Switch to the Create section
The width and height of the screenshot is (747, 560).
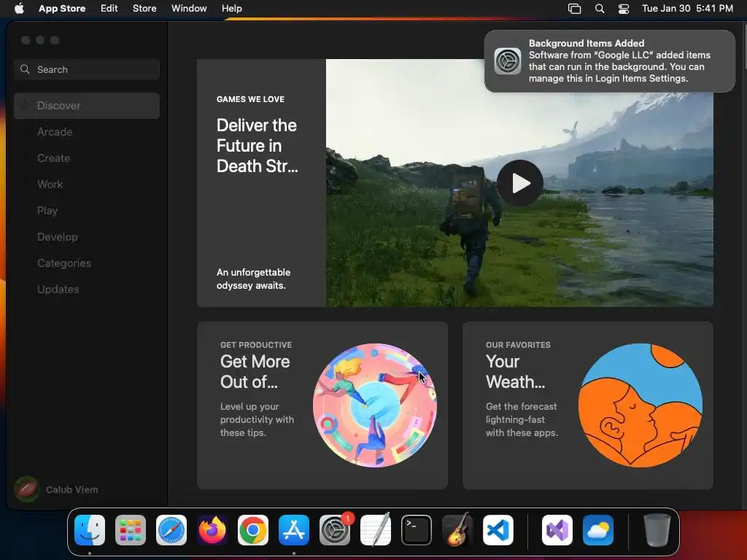point(87,158)
